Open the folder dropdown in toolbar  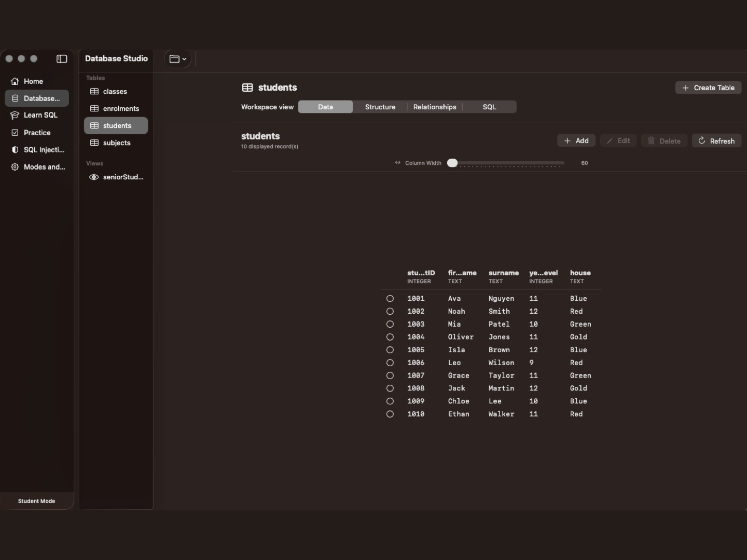coord(178,59)
